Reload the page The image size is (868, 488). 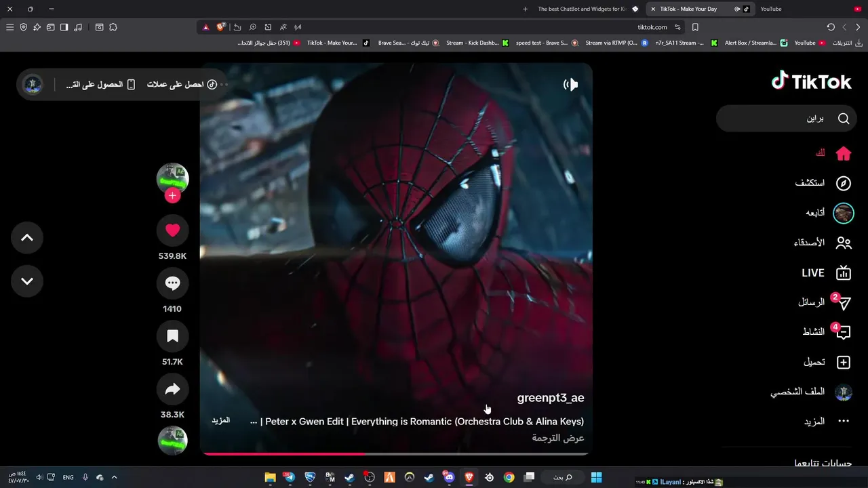tap(831, 27)
